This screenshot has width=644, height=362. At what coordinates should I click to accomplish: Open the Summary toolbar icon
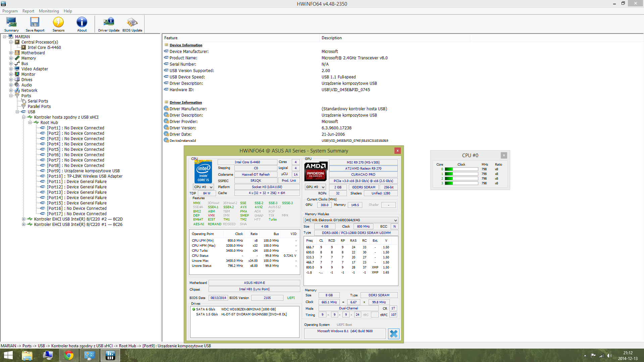click(11, 24)
